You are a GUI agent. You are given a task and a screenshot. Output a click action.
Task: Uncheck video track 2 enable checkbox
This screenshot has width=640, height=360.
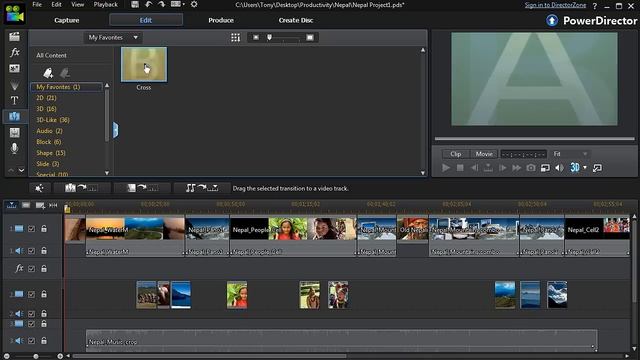tap(31, 294)
